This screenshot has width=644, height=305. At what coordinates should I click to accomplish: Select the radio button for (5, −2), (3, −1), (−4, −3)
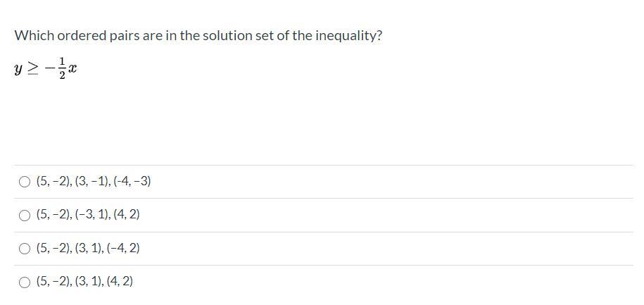(25, 182)
